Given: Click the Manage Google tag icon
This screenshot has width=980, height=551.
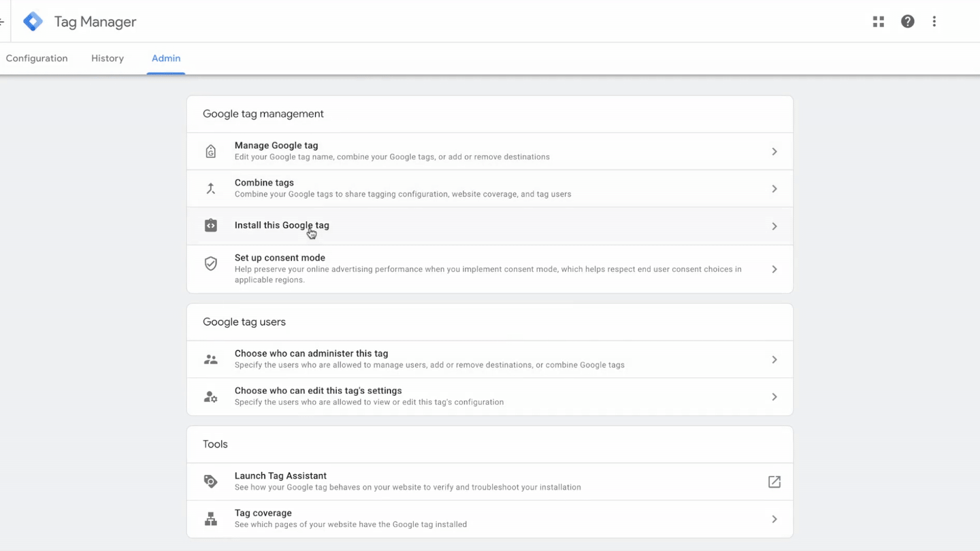Looking at the screenshot, I should click(x=211, y=151).
